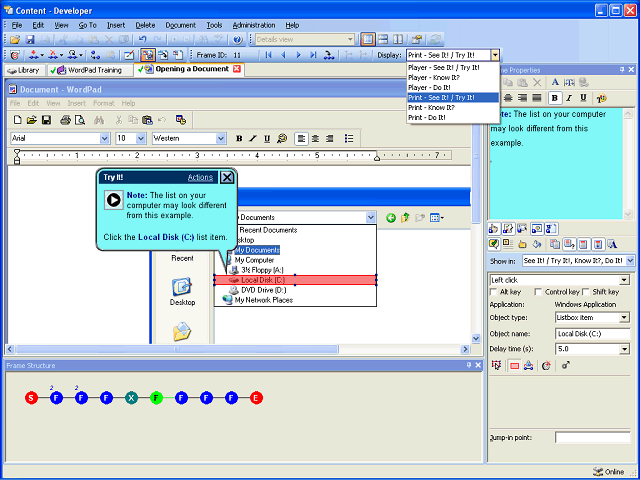Open the Administration menu
Image resolution: width=640 pixels, height=480 pixels.
coord(254,25)
